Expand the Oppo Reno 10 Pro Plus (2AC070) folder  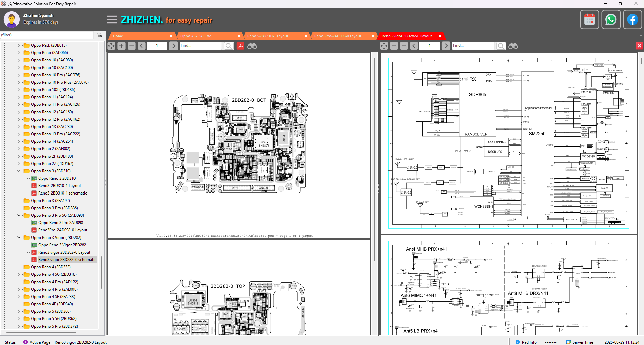click(19, 82)
